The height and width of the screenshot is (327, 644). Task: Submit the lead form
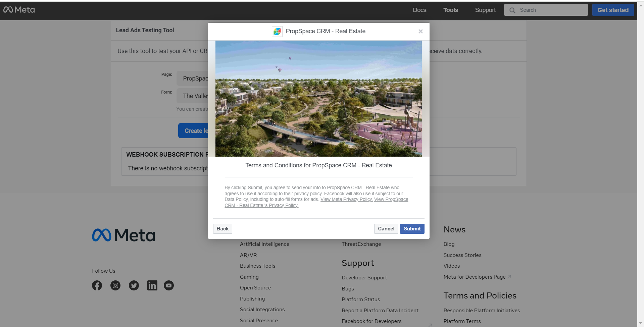coord(412,229)
